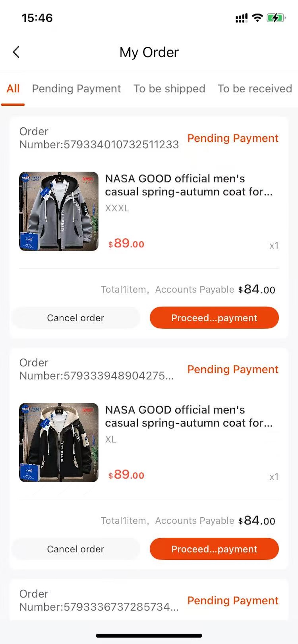Cancel order for the XXXL gray coat
The height and width of the screenshot is (644, 298).
76,318
